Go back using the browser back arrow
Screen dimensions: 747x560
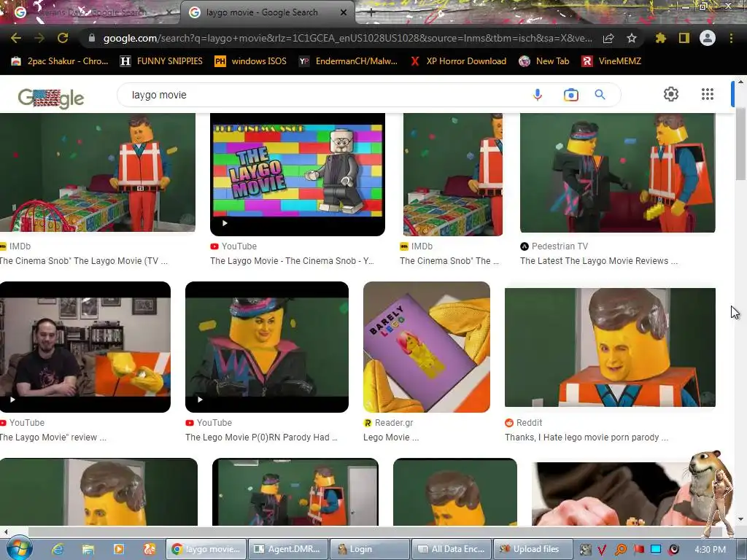point(16,38)
